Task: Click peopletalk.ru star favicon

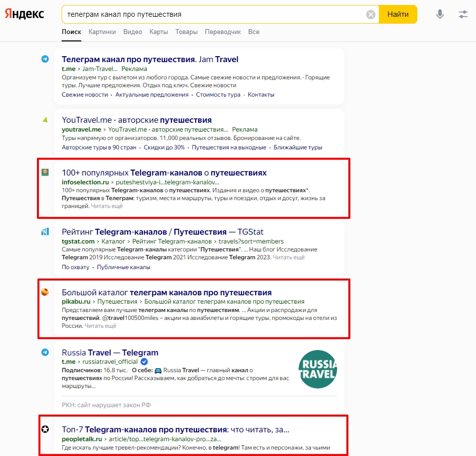Action: coord(45,429)
